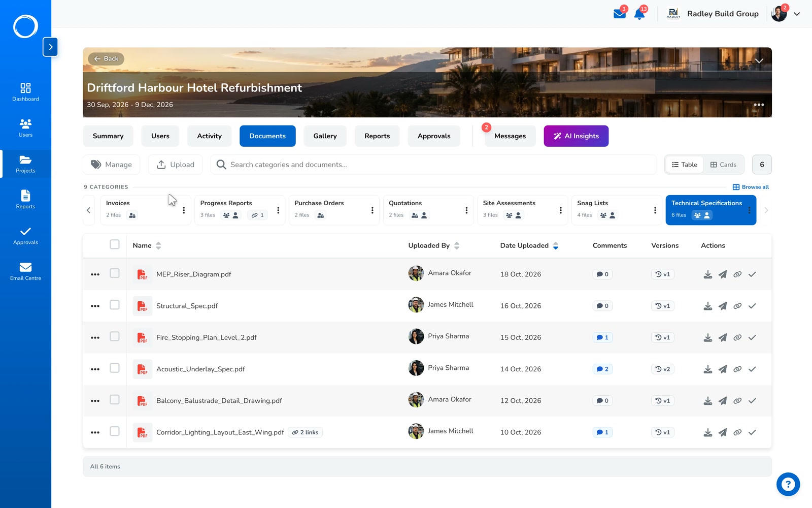Open the project Users tab
The height and width of the screenshot is (508, 812).
click(x=160, y=136)
